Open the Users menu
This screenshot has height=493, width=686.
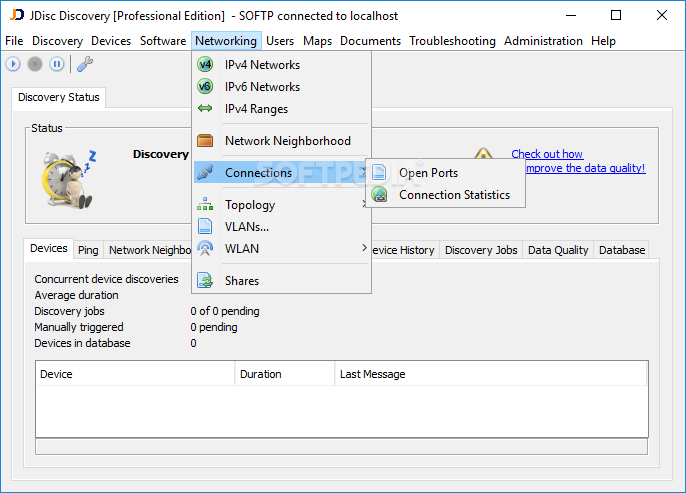coord(280,41)
